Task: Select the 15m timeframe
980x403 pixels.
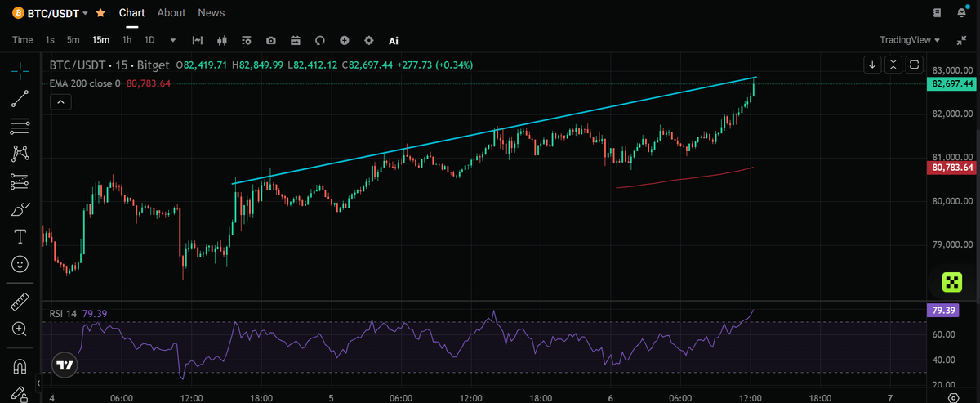Action: click(101, 40)
